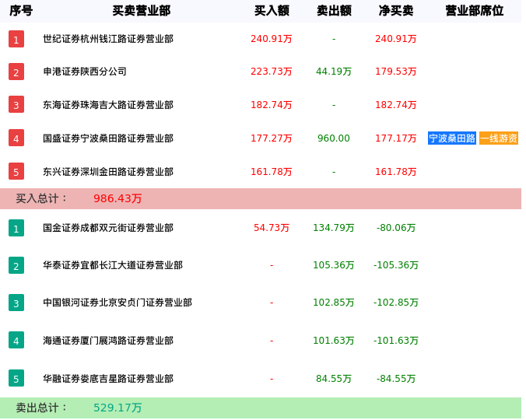Click green rank badge 4 for 海通证券
The image size is (526, 420).
pyautogui.click(x=16, y=340)
